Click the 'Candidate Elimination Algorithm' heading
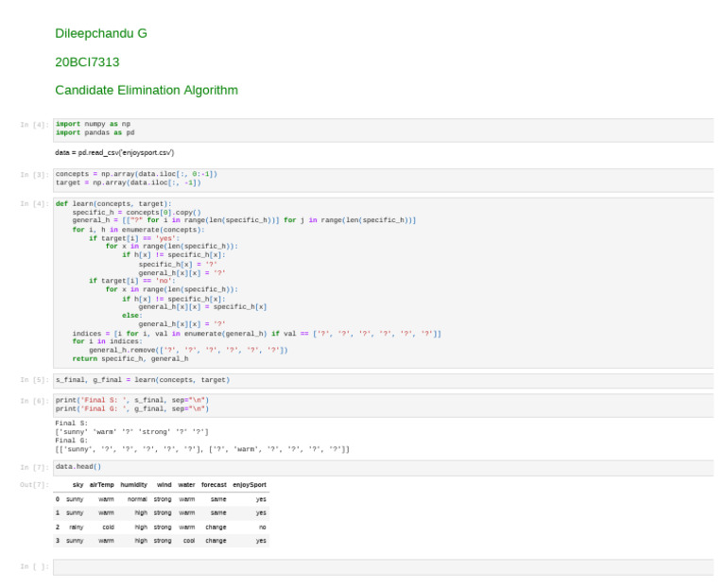 tap(147, 91)
